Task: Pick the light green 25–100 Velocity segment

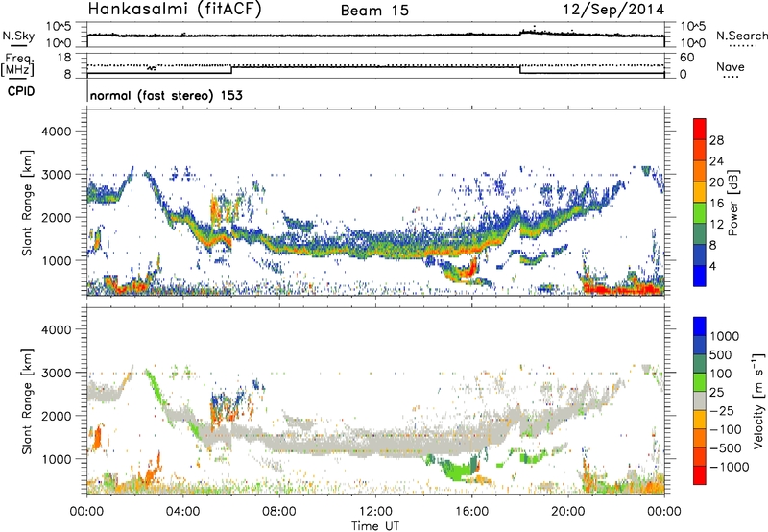Action: point(700,382)
